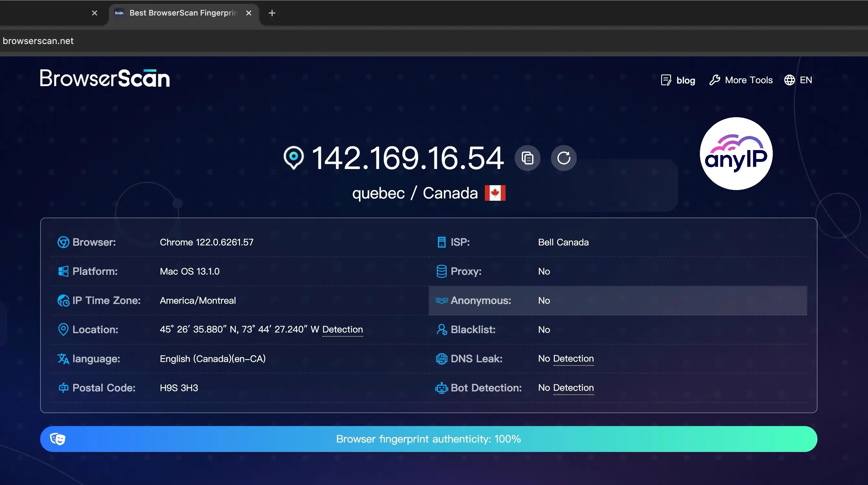Screen dimensions: 868x485
Task: Click the Anonymous mask icon
Action: point(441,300)
